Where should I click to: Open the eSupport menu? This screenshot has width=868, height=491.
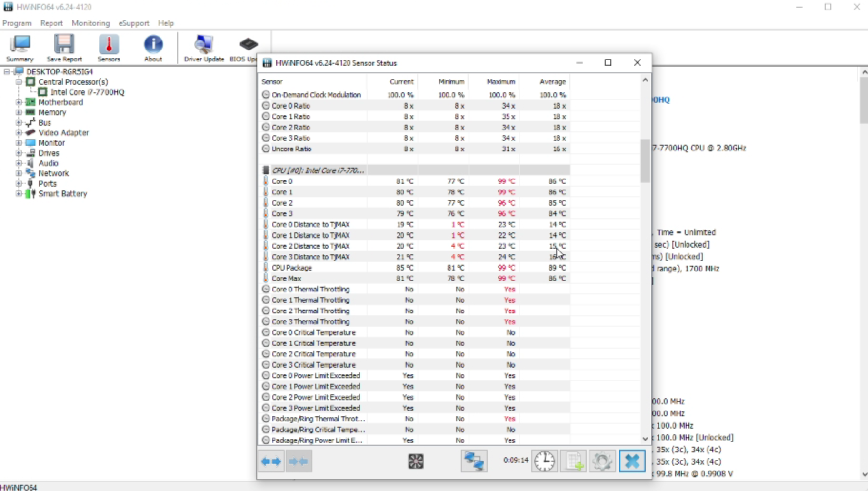point(134,23)
